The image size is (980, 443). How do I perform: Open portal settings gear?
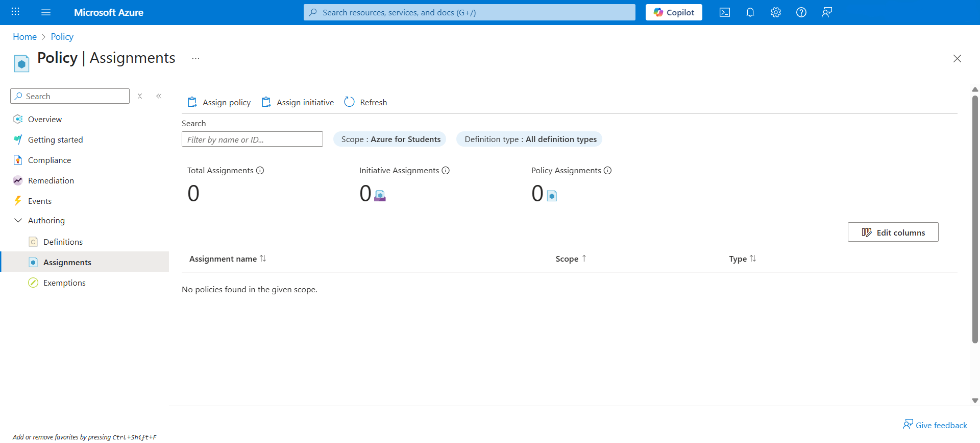[776, 12]
